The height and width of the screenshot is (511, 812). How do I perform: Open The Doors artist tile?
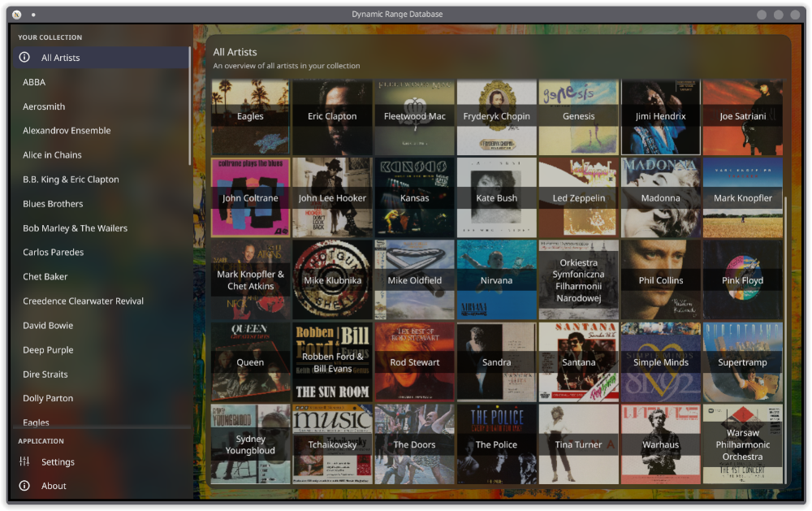point(414,444)
